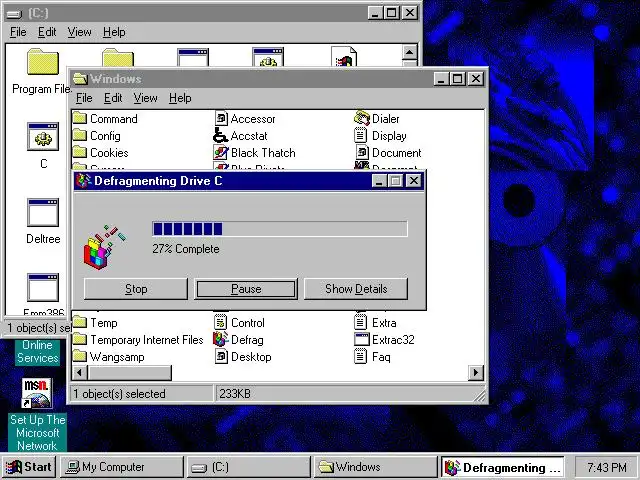Screen dimensions: 640x480
Task: Open the Config folder icon
Action: (80, 136)
